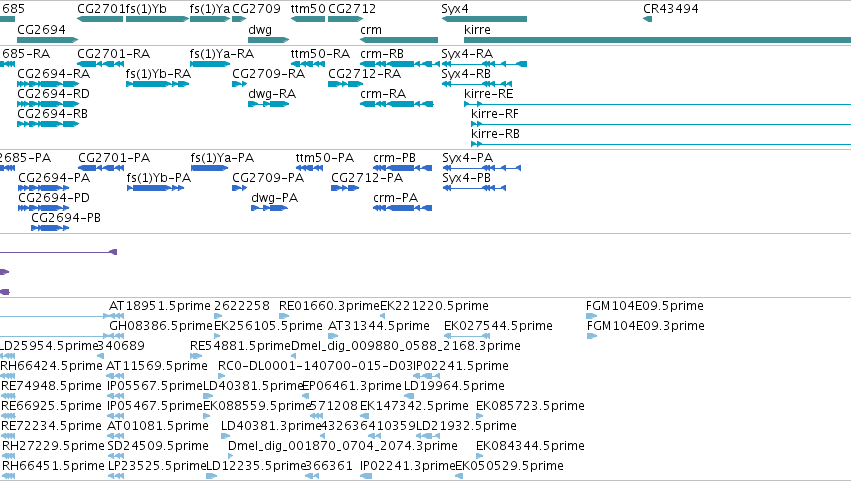This screenshot has width=851, height=481.
Task: Click transcript CG2694-RA
Action: [x=48, y=84]
